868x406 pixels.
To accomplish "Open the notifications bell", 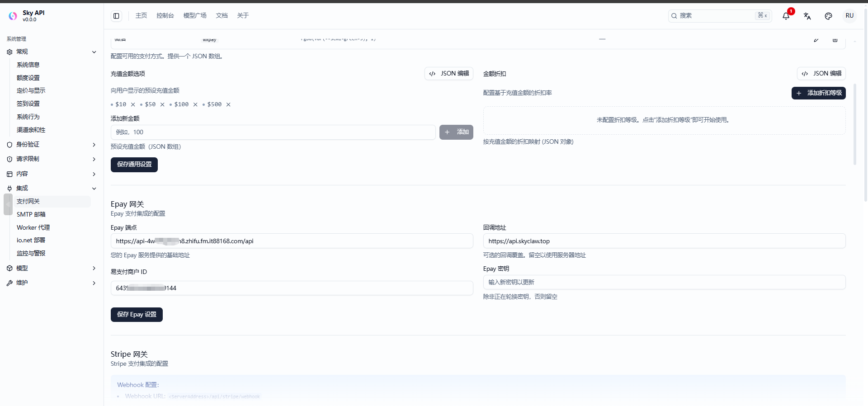I will coord(786,16).
